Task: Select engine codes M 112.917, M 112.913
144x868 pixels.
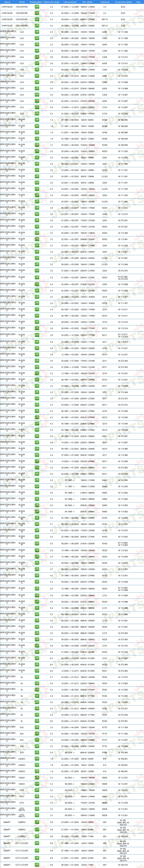Action: click(x=123, y=336)
